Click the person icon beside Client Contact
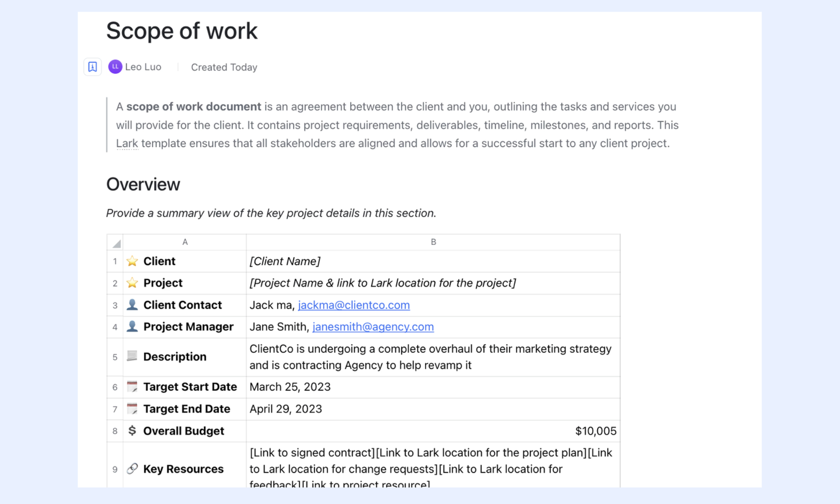The image size is (840, 504). click(132, 304)
